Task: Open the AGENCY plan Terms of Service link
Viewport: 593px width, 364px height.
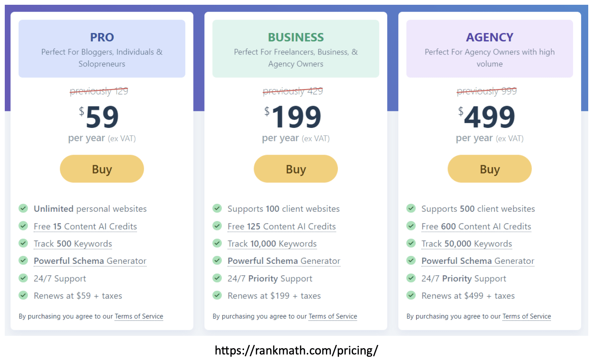Action: coord(527,316)
